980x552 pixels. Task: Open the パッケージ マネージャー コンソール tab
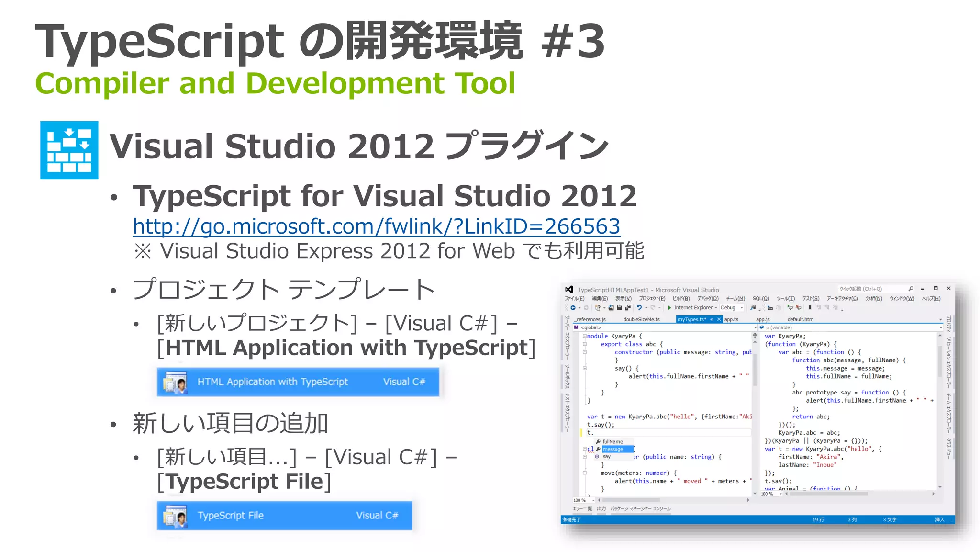click(641, 509)
